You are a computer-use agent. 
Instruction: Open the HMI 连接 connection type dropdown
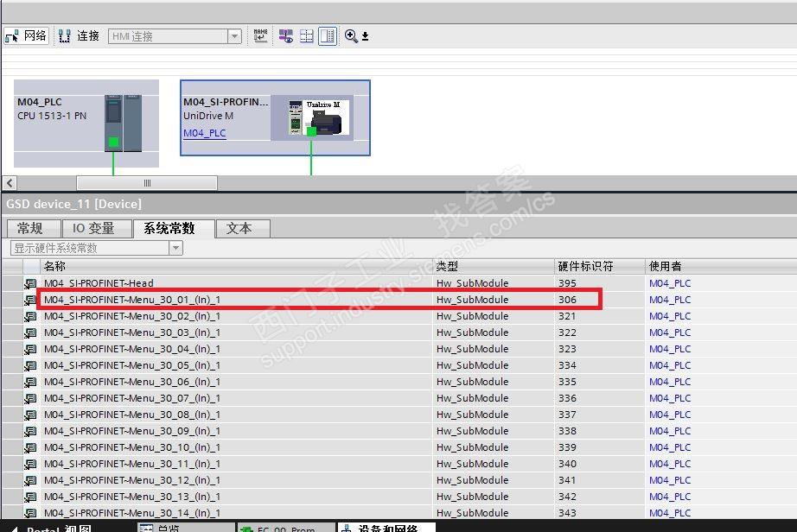click(x=234, y=36)
